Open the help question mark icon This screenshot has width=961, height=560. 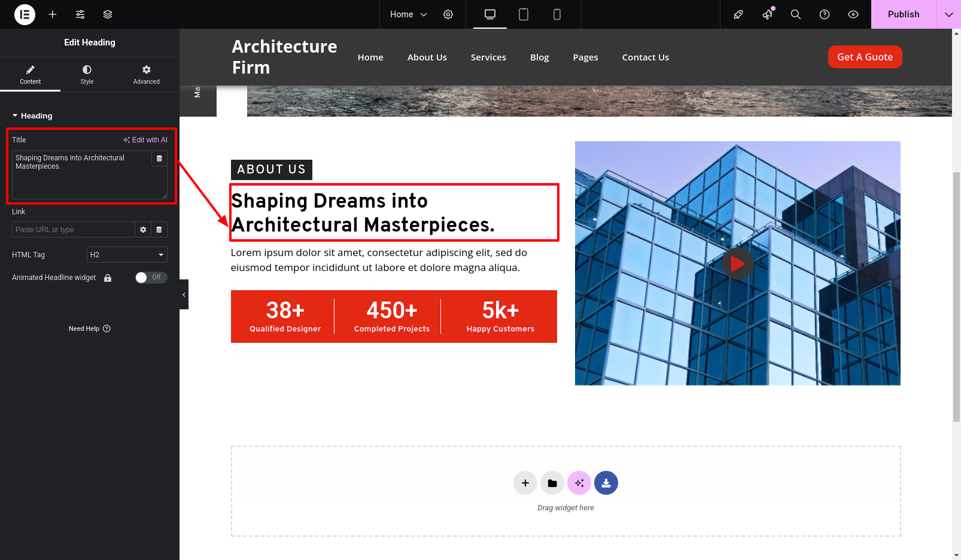pyautogui.click(x=825, y=14)
